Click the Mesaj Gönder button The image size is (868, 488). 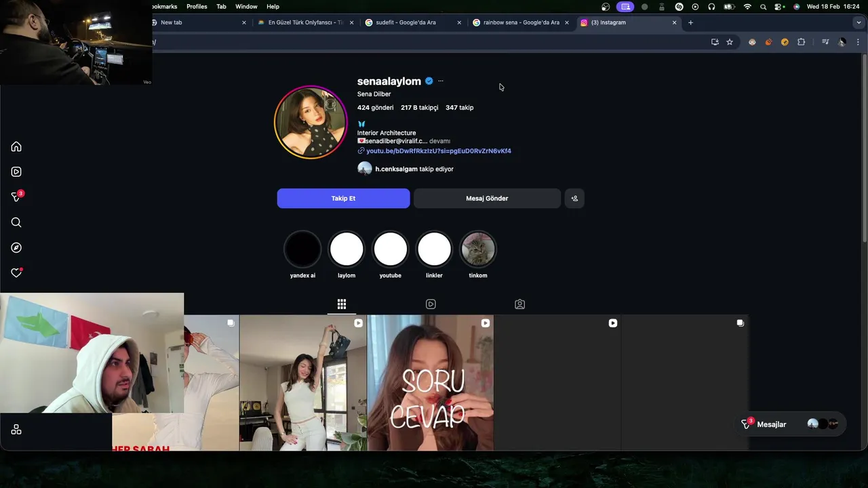pos(487,199)
